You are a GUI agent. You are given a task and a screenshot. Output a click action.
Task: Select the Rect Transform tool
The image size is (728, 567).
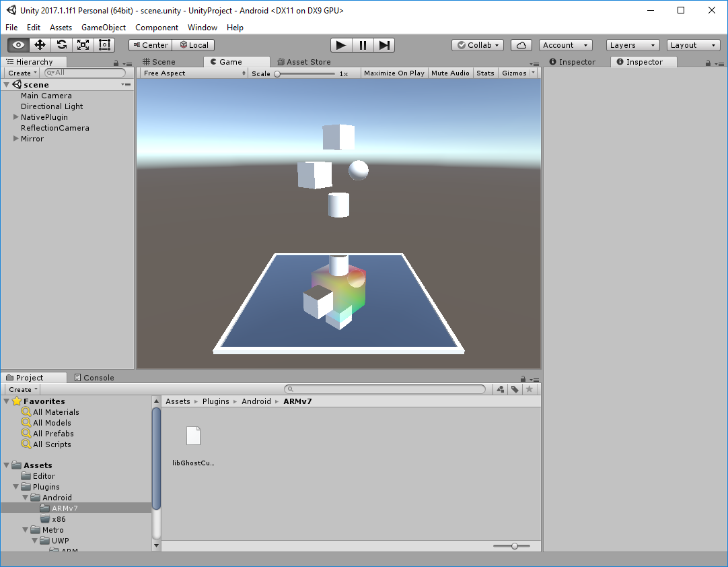(x=104, y=45)
